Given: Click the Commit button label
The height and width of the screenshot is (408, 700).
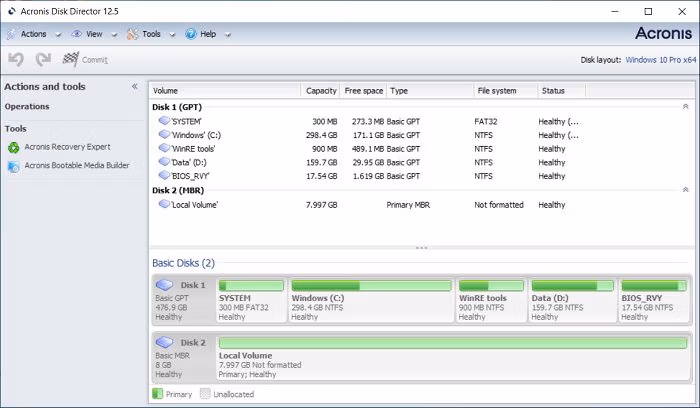Looking at the screenshot, I should click(x=95, y=60).
